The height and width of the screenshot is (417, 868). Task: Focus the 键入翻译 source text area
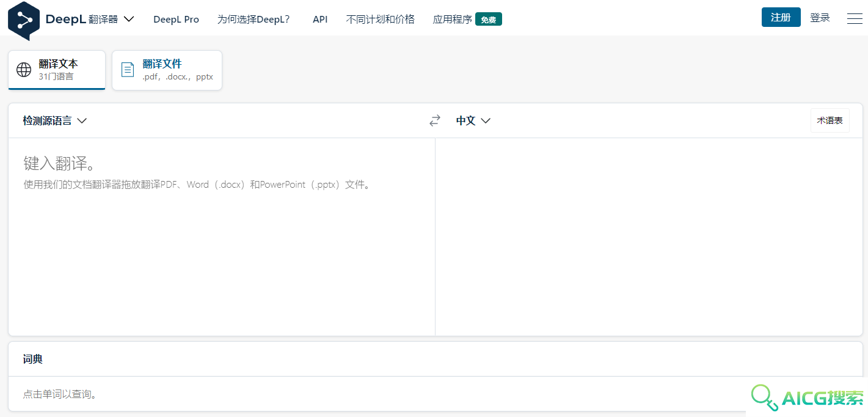click(222, 237)
